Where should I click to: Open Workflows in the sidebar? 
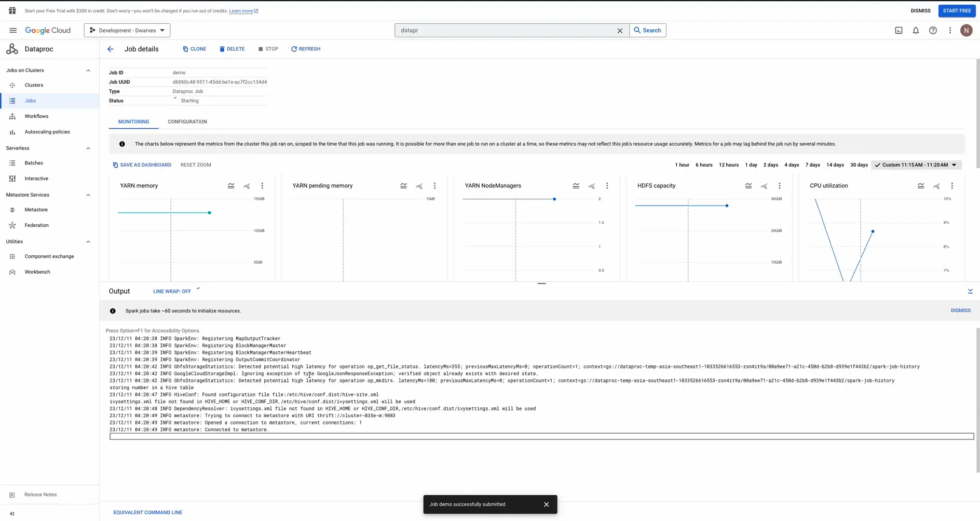pos(49,116)
